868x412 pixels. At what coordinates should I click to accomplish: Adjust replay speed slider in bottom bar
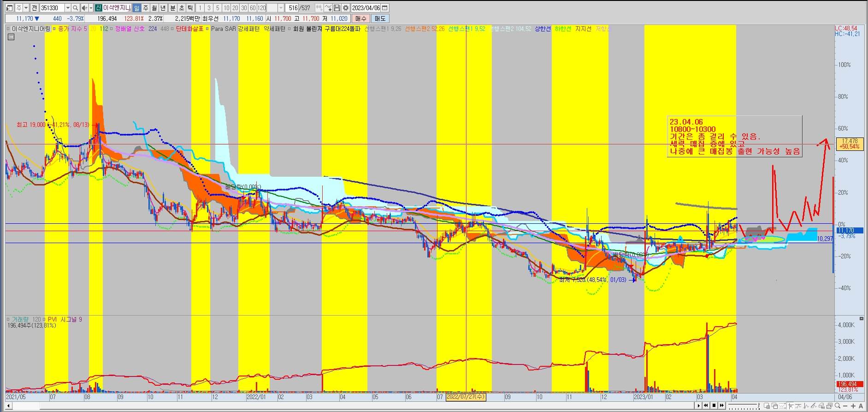coord(744,406)
